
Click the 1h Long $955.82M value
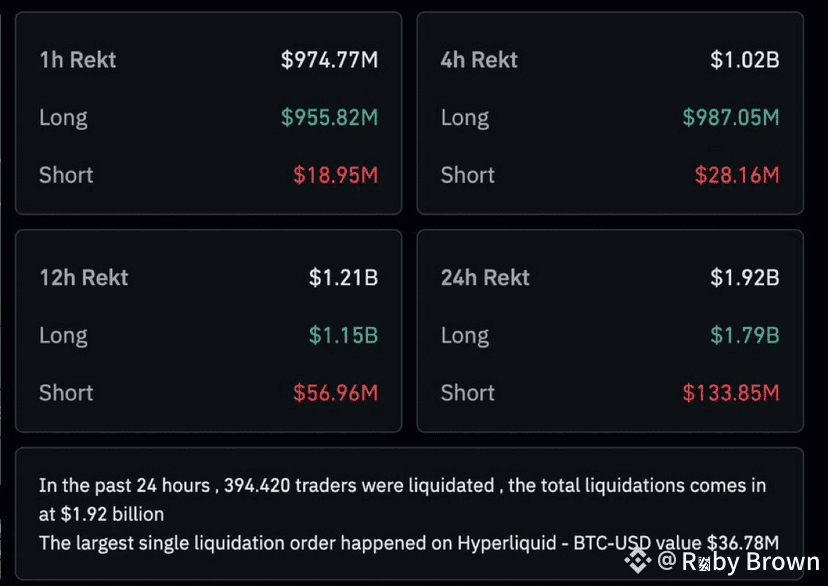[x=330, y=117]
